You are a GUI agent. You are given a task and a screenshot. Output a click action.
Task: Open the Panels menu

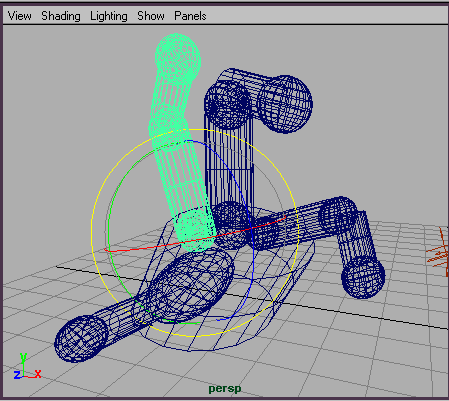pyautogui.click(x=190, y=16)
